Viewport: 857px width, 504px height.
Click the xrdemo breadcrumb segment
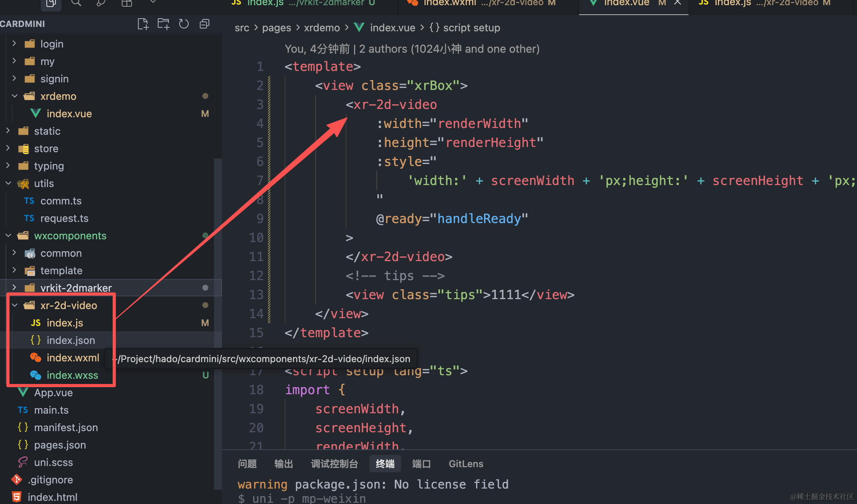coord(321,28)
